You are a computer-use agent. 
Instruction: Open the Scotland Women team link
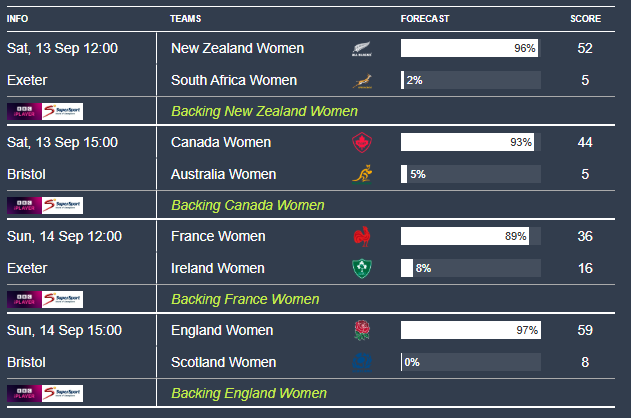tap(223, 362)
